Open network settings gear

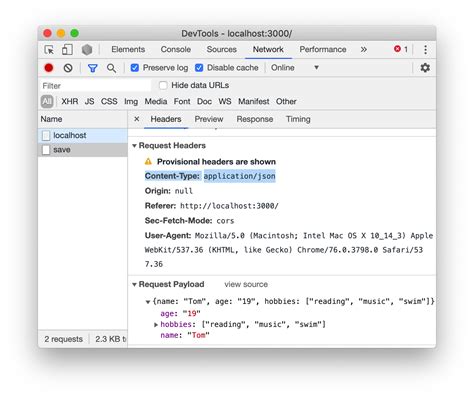click(425, 68)
